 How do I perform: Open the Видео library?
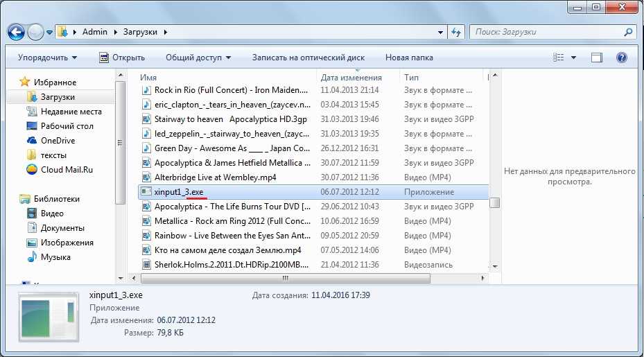click(52, 214)
